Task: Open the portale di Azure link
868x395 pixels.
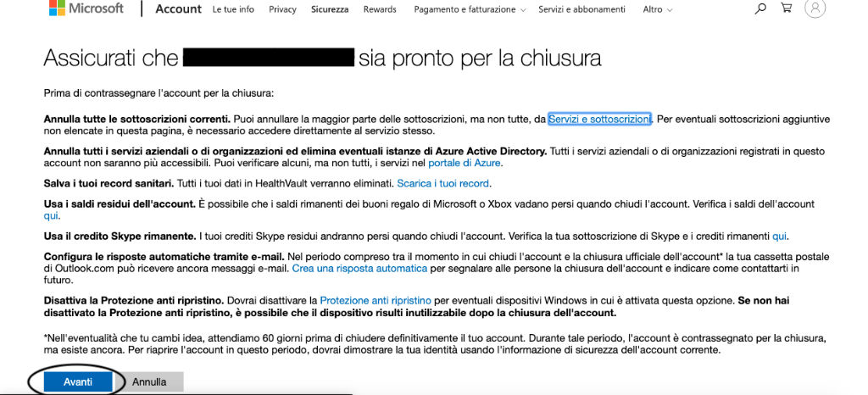Action: click(x=465, y=164)
